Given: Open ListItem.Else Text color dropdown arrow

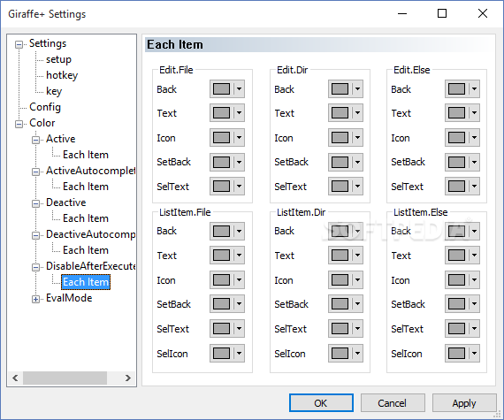Looking at the screenshot, I should 475,256.
